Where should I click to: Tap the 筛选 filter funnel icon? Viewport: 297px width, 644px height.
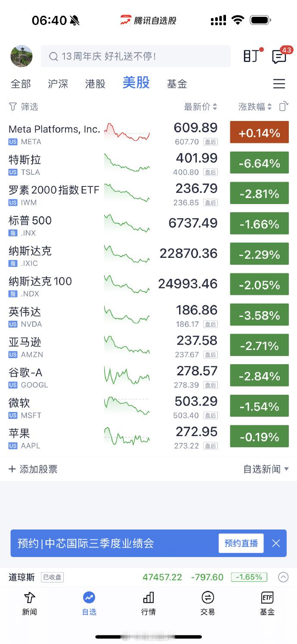pos(13,107)
